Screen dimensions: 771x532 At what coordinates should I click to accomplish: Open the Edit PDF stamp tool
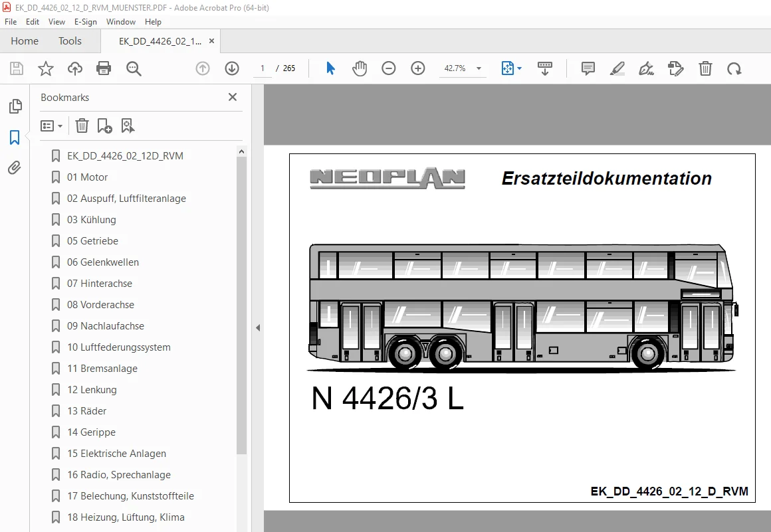point(675,68)
